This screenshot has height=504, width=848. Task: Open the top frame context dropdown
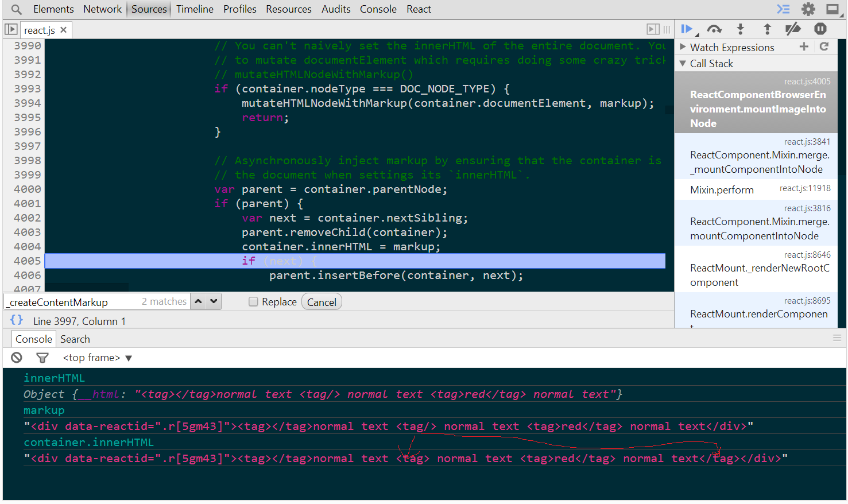98,358
